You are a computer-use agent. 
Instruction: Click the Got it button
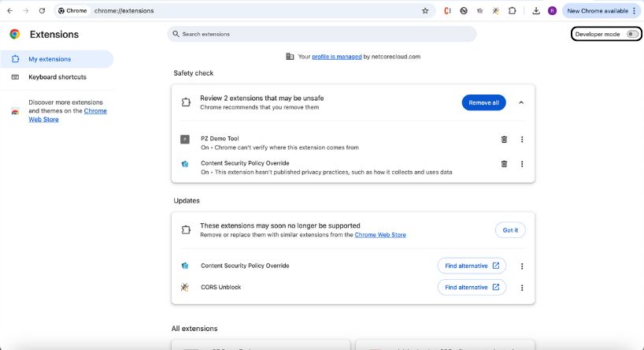pos(510,230)
